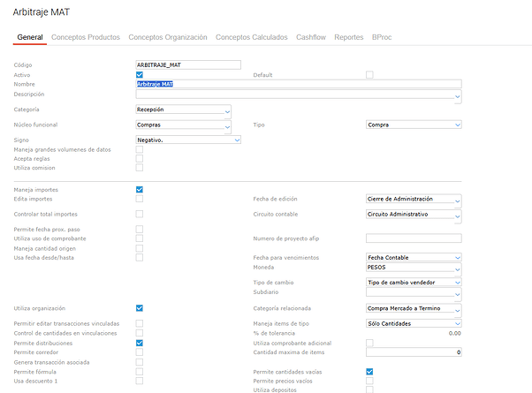Viewport: 532px width, 393px height.
Task: Click the Cantidad maxima de items field
Action: pos(413,352)
